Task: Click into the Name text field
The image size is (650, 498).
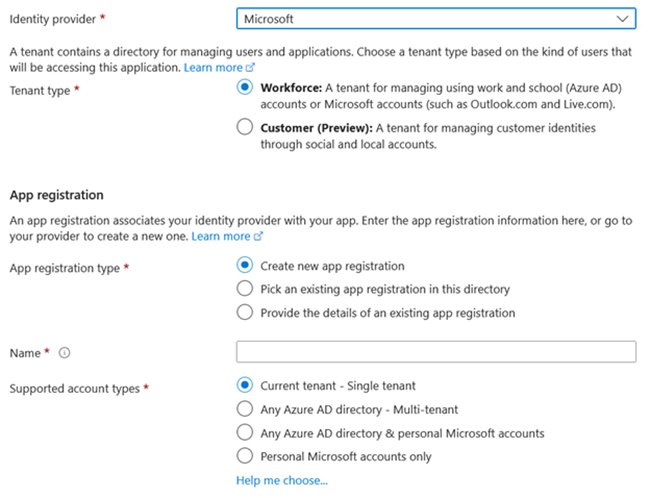Action: (436, 352)
